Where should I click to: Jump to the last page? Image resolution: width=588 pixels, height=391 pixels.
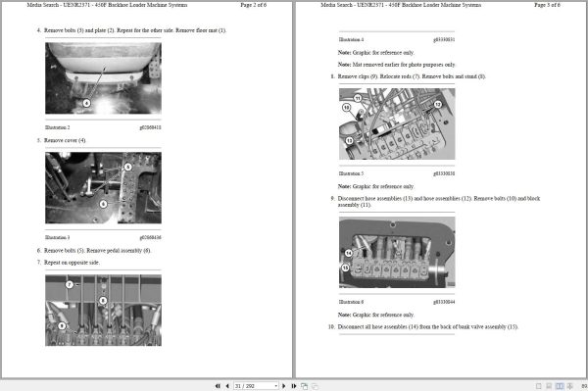click(294, 386)
